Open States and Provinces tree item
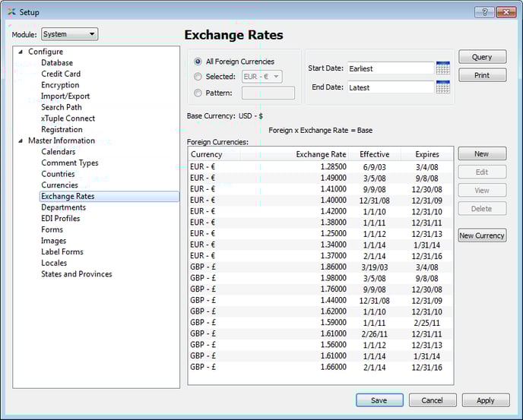 click(x=76, y=274)
